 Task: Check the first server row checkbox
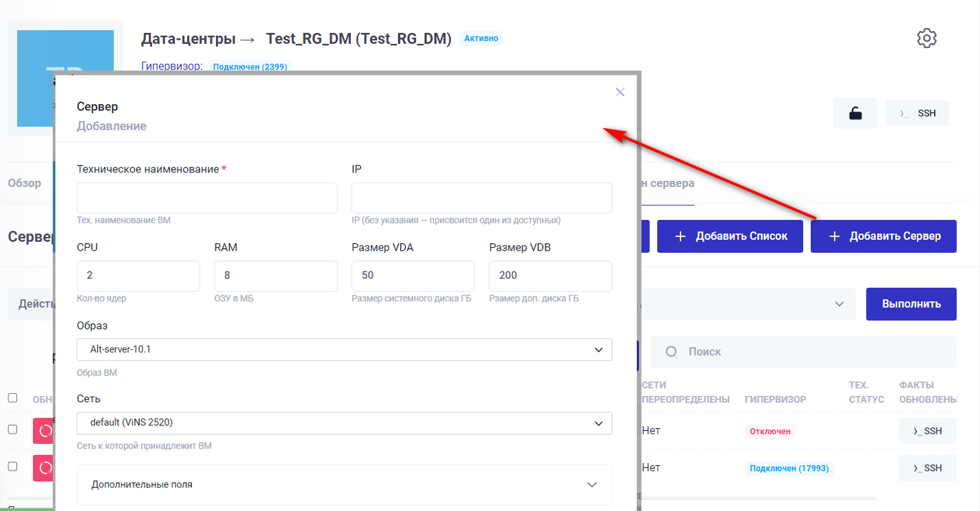point(12,429)
